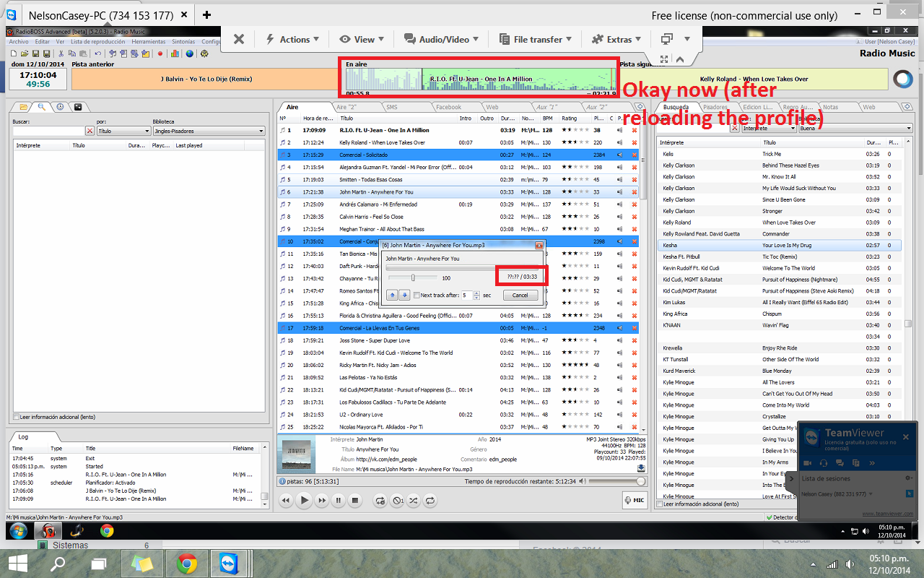Expand TeamViewer File transfer menu
Image resolution: width=924 pixels, height=578 pixels.
click(534, 40)
